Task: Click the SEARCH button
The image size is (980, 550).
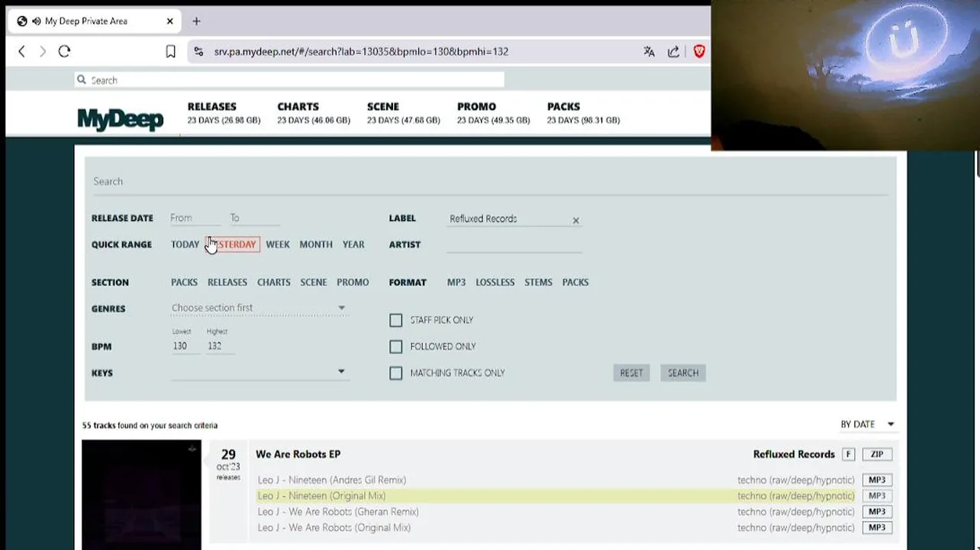Action: click(x=683, y=373)
